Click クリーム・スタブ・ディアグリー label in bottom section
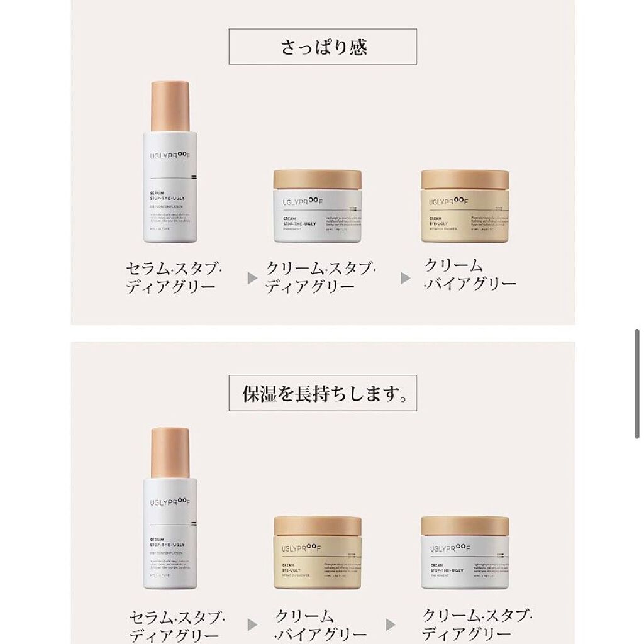This screenshot has height=644, width=644. [x=477, y=625]
